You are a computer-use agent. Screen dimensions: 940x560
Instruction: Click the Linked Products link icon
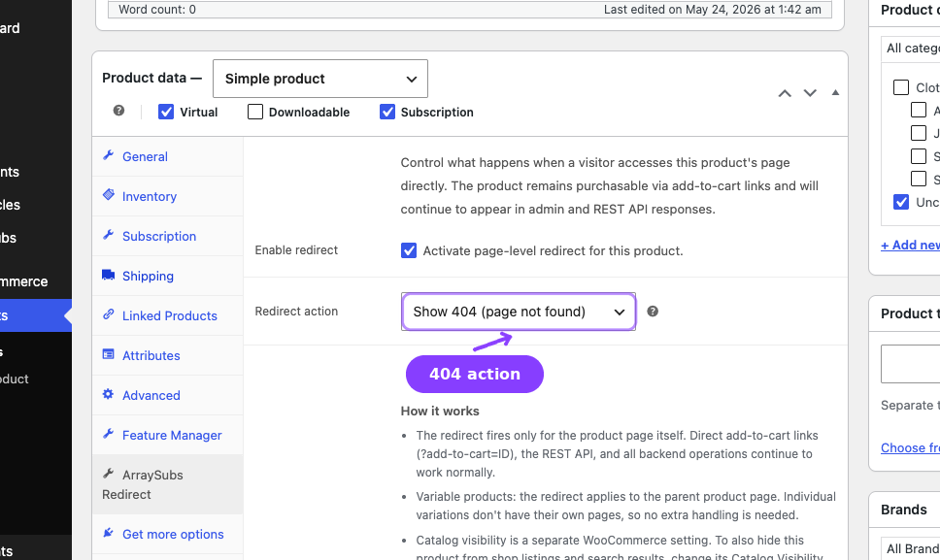[x=109, y=314]
